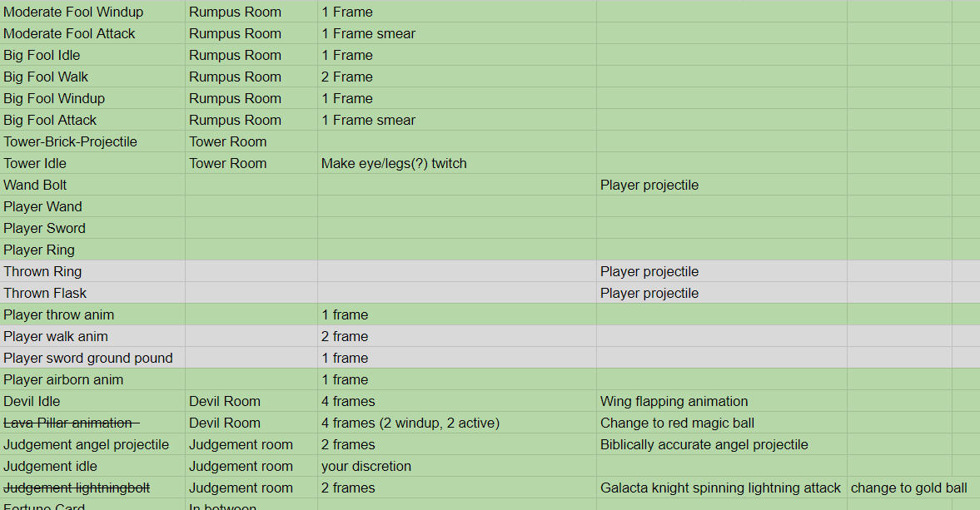The height and width of the screenshot is (510, 980).
Task: Click the "4 frames (2 windup, 2 active)" cell
Action: (410, 423)
